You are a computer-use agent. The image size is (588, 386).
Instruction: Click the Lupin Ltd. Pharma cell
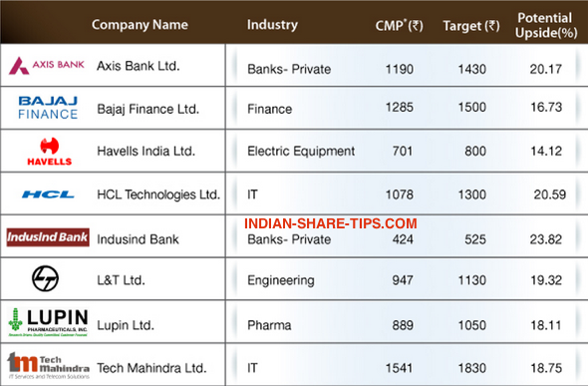pyautogui.click(x=269, y=325)
